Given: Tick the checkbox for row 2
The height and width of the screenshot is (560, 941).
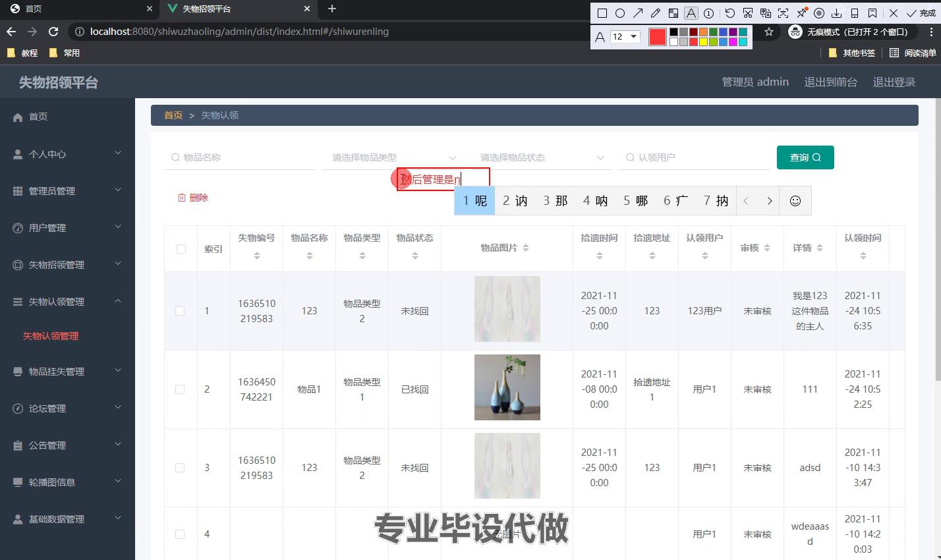Looking at the screenshot, I should tap(180, 389).
